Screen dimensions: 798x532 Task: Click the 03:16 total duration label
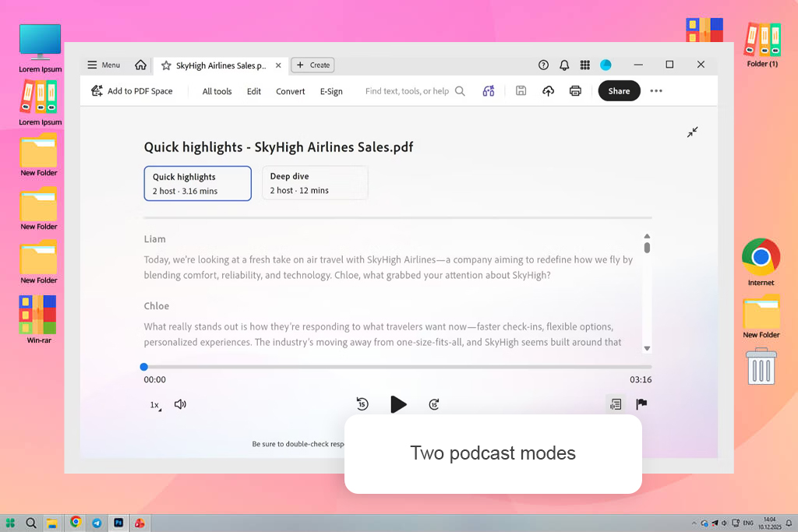tap(641, 379)
